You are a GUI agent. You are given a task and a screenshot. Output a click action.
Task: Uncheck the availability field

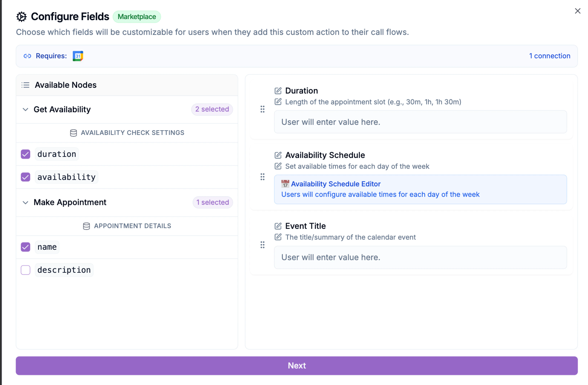pyautogui.click(x=25, y=177)
